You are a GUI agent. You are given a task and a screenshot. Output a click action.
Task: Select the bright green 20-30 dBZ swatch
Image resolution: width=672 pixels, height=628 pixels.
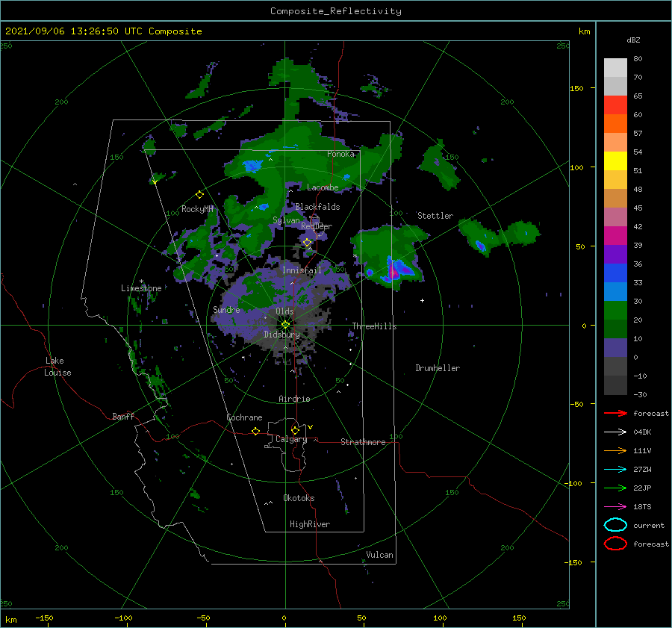[x=615, y=311]
